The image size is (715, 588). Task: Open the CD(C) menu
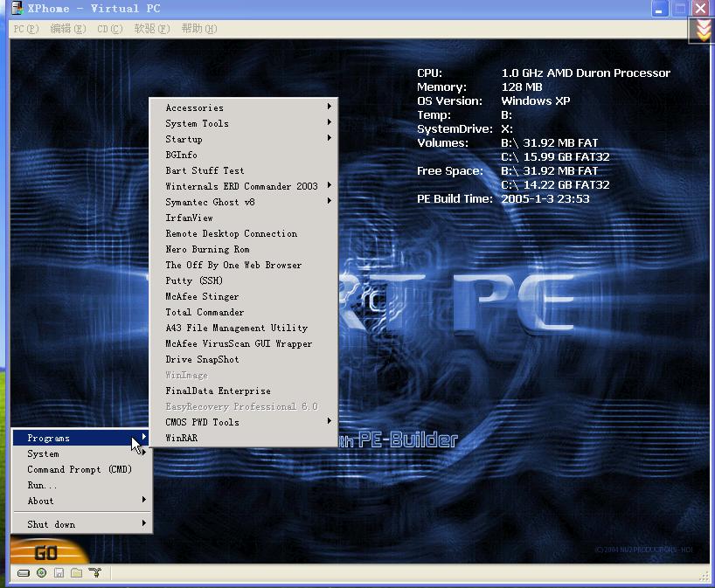[x=110, y=29]
